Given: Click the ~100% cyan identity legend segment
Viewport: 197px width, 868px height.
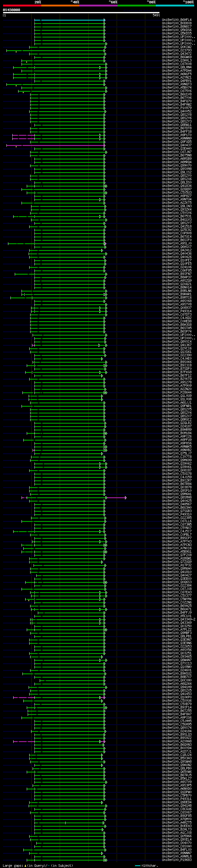Looking at the screenshot, I should (175, 6).
